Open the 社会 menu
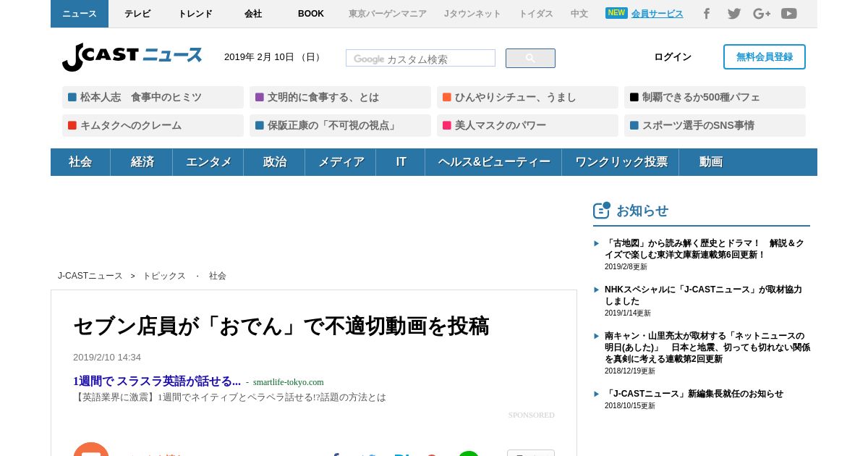Viewport: 868px width, 456px height. click(x=80, y=162)
